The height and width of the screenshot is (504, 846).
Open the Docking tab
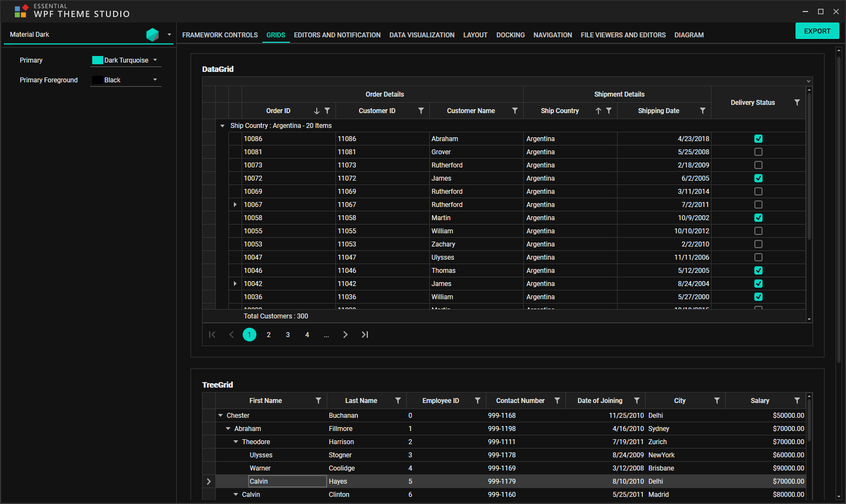pyautogui.click(x=510, y=35)
